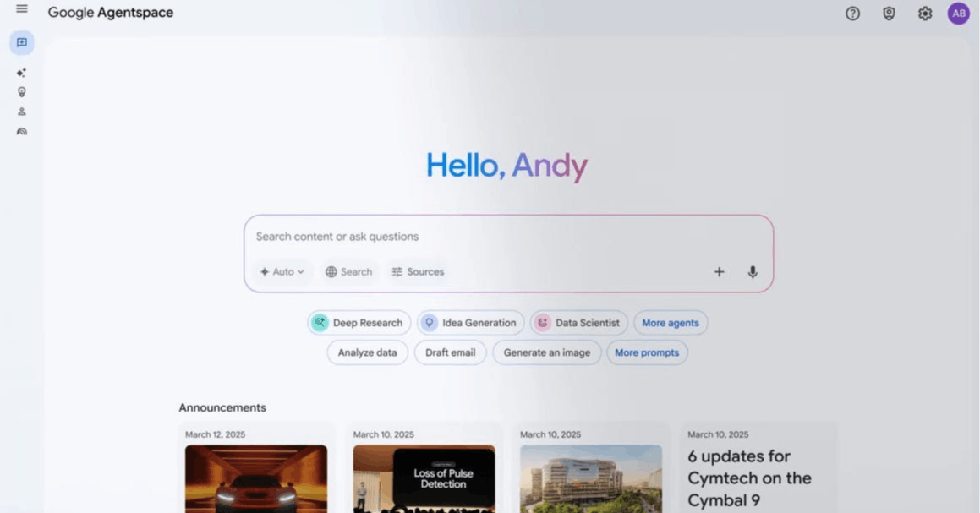Start voice input with microphone icon
The height and width of the screenshot is (513, 980).
753,272
